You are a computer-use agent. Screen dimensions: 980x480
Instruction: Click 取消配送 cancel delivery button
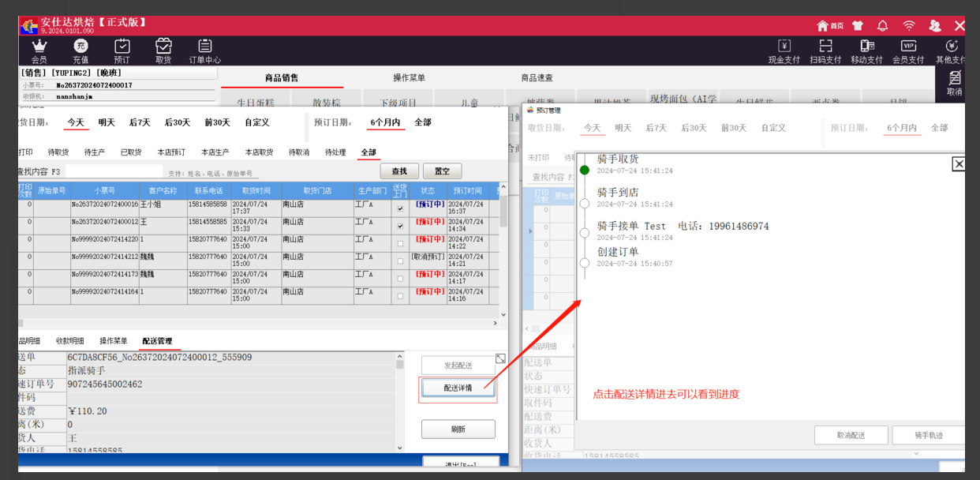(851, 435)
